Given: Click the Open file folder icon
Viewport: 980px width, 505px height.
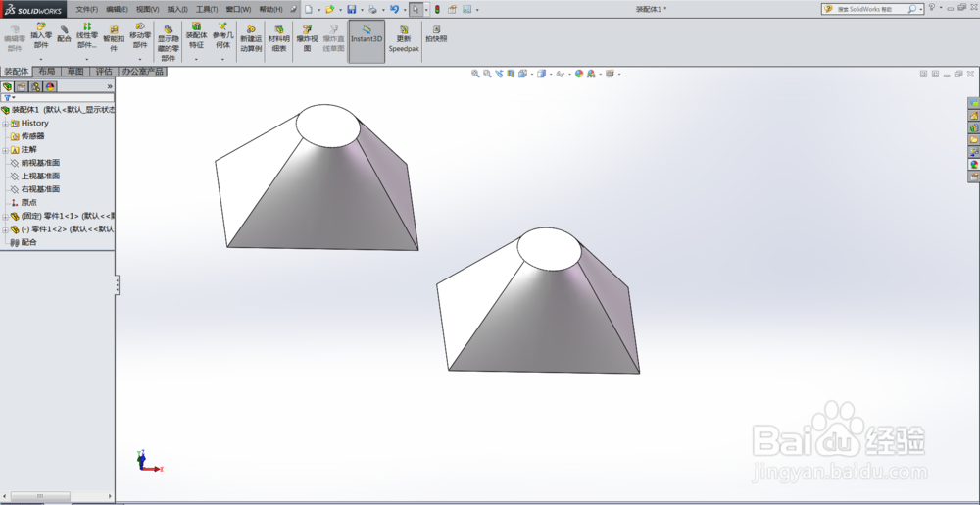Looking at the screenshot, I should pyautogui.click(x=329, y=10).
